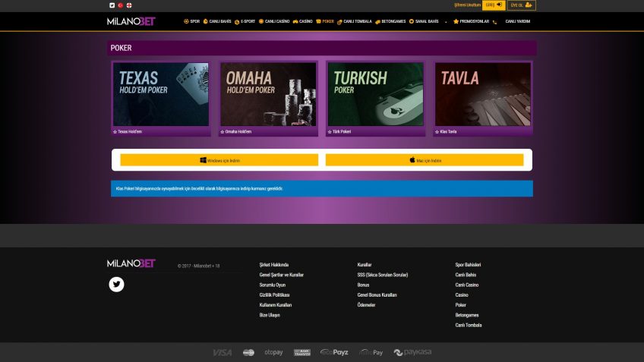Open Sorumlu Oyun footer link
The width and height of the screenshot is (644, 362).
coord(273,285)
